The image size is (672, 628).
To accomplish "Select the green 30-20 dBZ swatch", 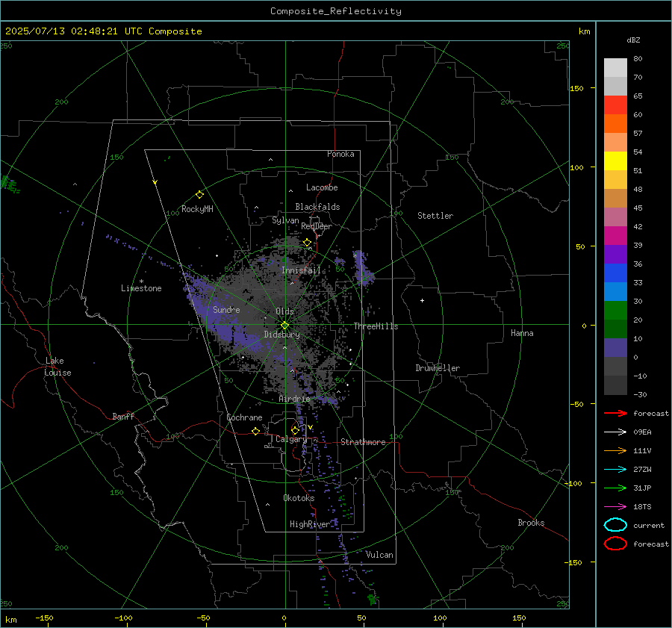I will (x=615, y=310).
